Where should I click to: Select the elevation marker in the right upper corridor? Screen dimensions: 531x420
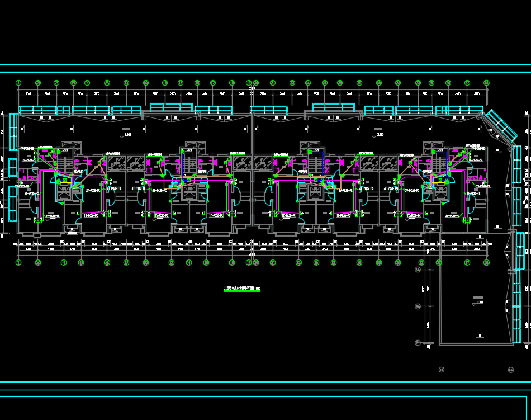pyautogui.click(x=380, y=135)
